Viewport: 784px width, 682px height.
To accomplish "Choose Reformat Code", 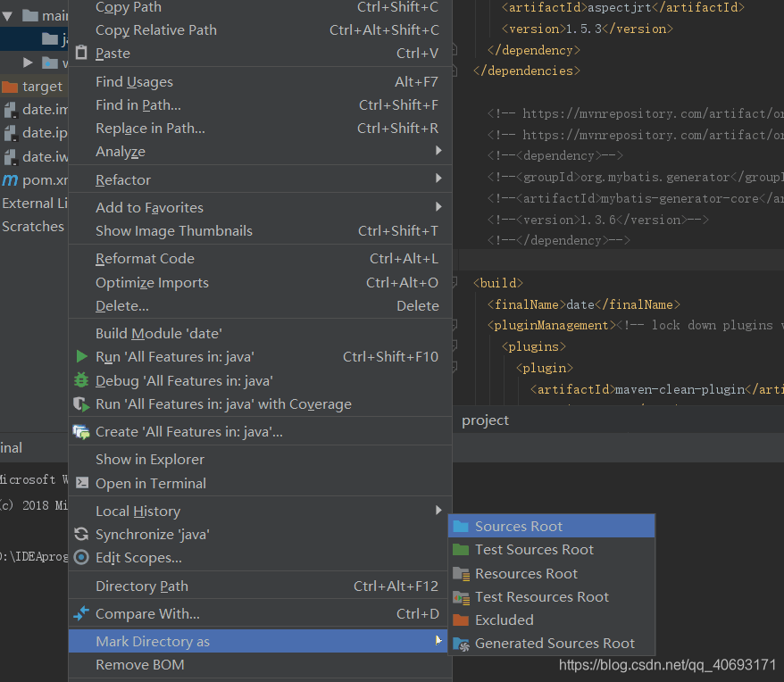I will (260, 259).
